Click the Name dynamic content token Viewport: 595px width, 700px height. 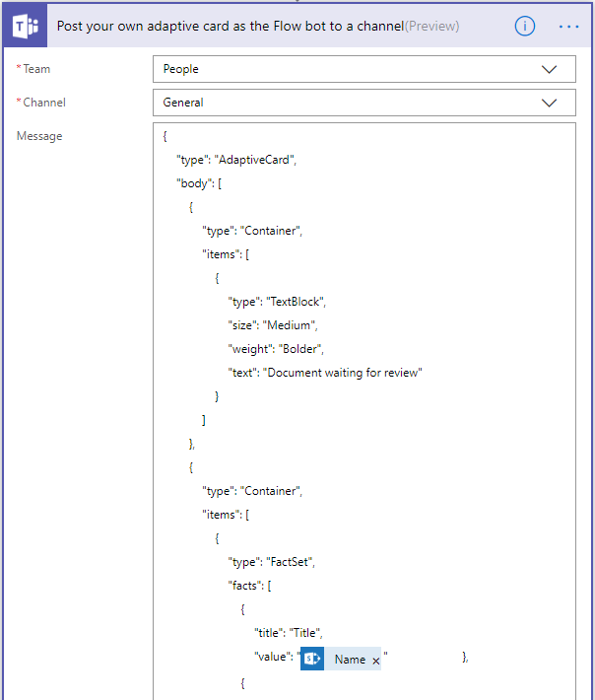(350, 660)
